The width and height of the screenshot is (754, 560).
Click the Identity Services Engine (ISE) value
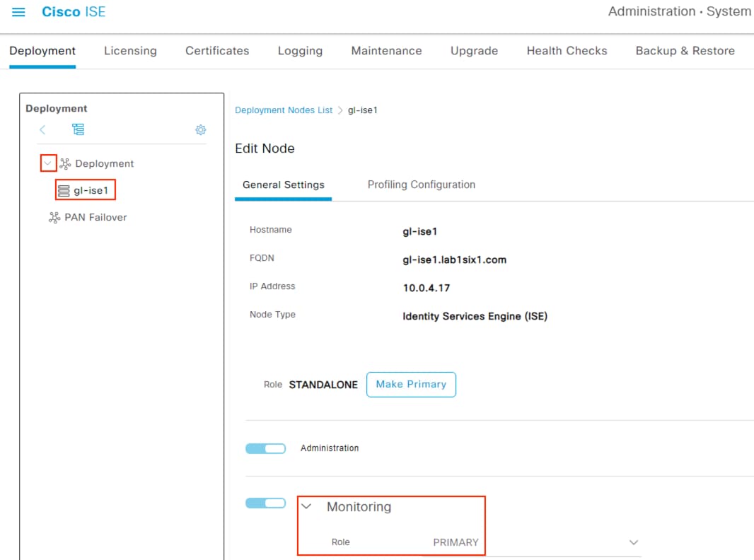click(475, 316)
